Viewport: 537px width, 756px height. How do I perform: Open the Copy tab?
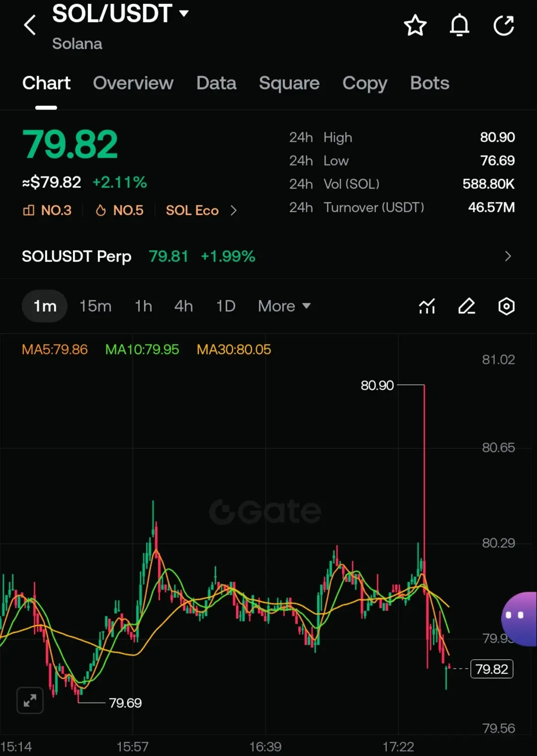tap(365, 83)
